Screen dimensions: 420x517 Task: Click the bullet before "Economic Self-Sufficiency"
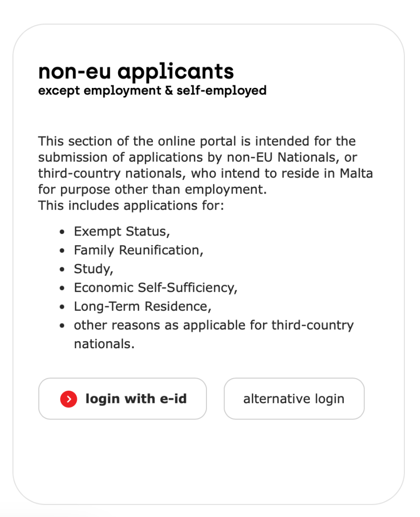(x=62, y=288)
